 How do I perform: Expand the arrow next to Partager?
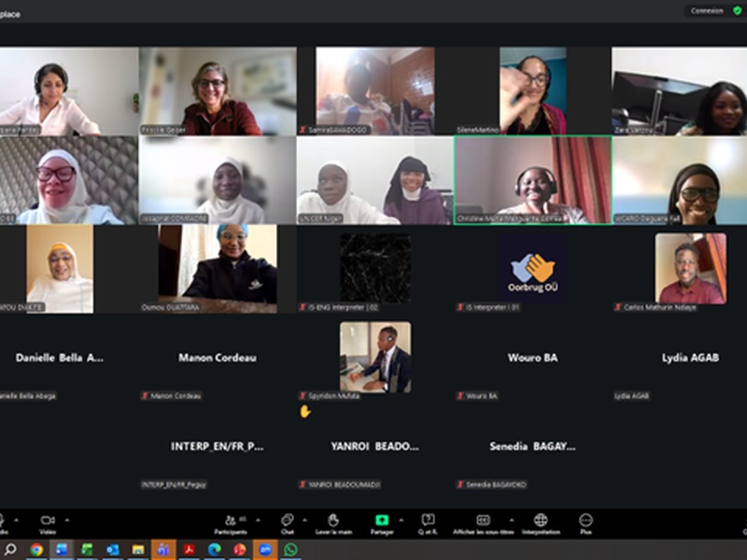[x=400, y=520]
